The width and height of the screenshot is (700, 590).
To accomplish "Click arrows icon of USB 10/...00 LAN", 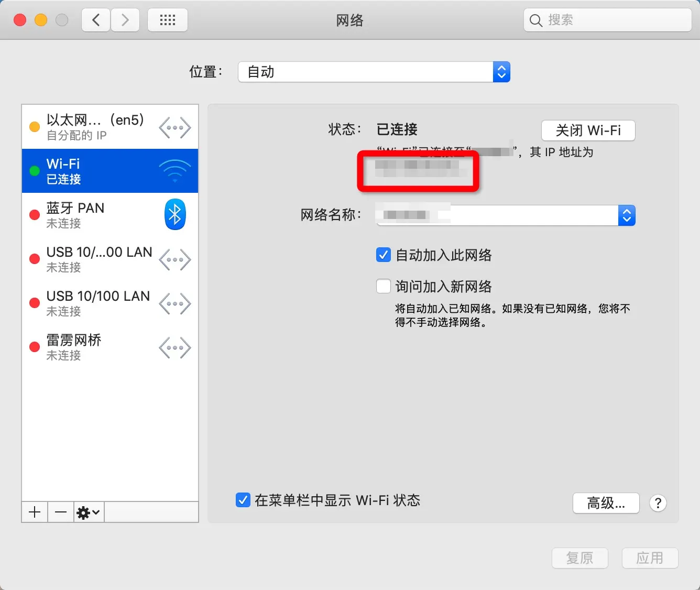I will 175,259.
